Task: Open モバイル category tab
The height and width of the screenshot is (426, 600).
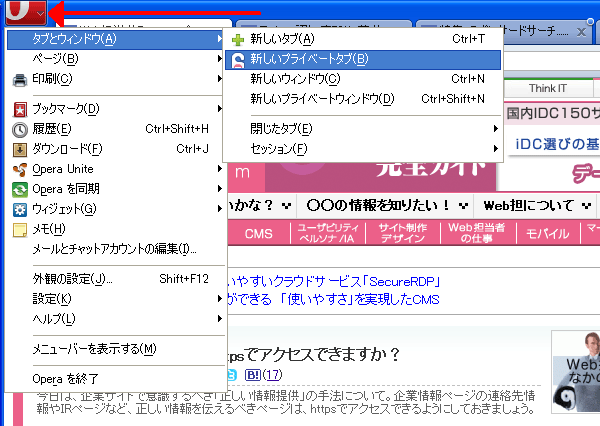Action: pyautogui.click(x=548, y=233)
